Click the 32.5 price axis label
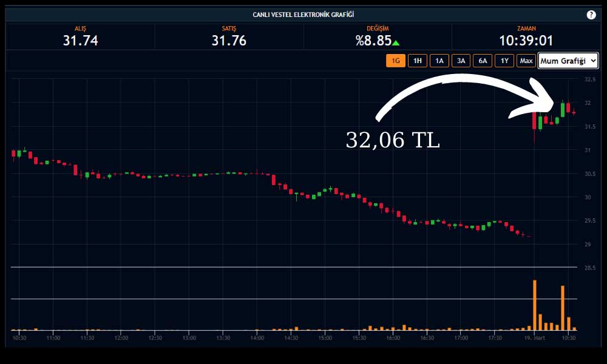The height and width of the screenshot is (364, 607). tap(590, 79)
